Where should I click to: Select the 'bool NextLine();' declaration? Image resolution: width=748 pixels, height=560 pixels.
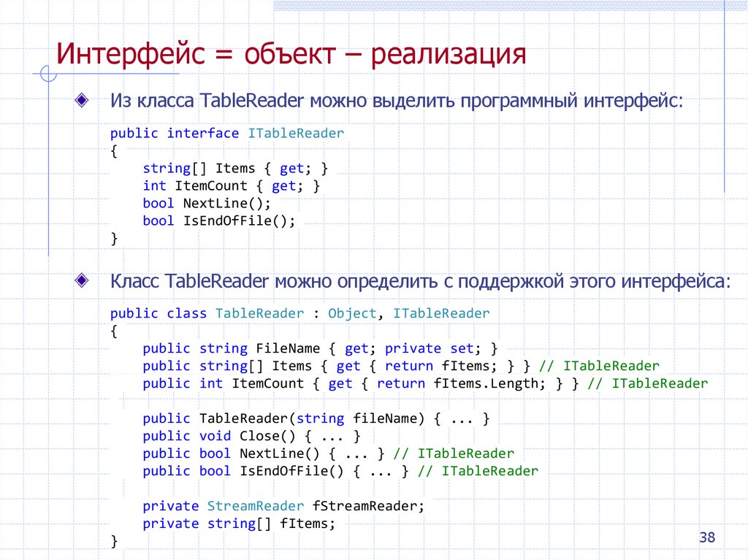click(x=205, y=203)
